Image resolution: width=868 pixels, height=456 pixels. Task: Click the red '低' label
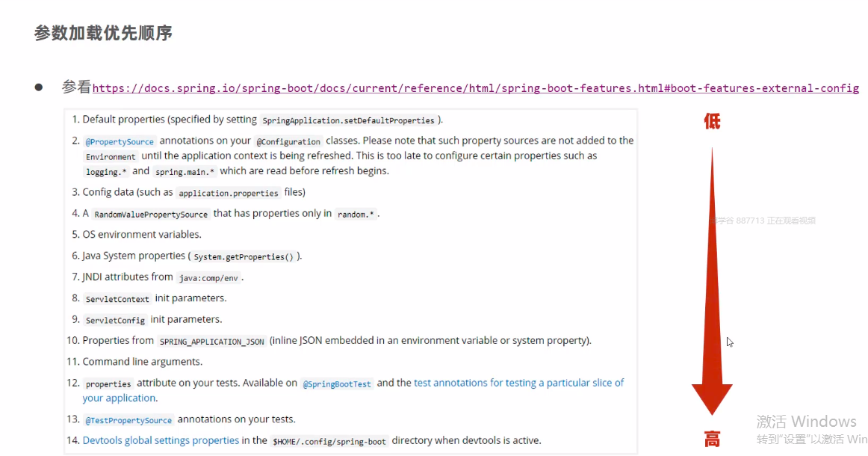[x=712, y=121]
